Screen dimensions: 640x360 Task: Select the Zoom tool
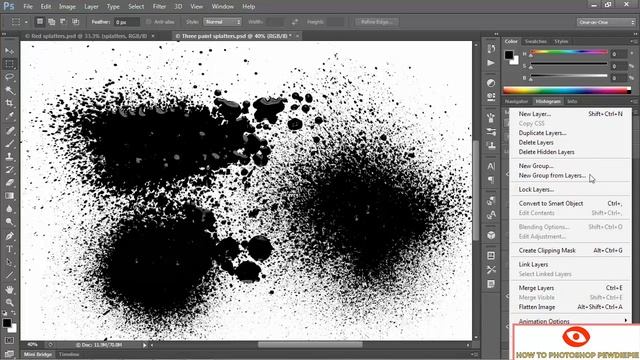pyautogui.click(x=9, y=302)
